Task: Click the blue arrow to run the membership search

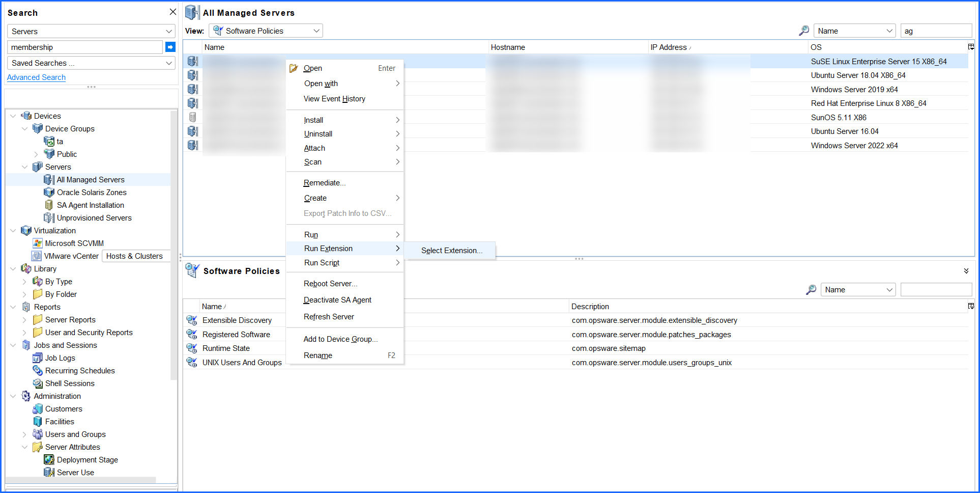Action: pyautogui.click(x=170, y=47)
